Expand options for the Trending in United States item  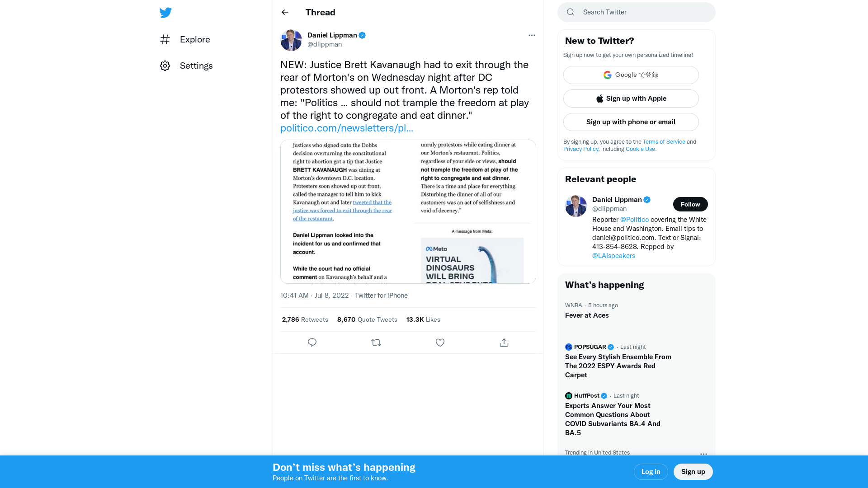[x=703, y=454]
